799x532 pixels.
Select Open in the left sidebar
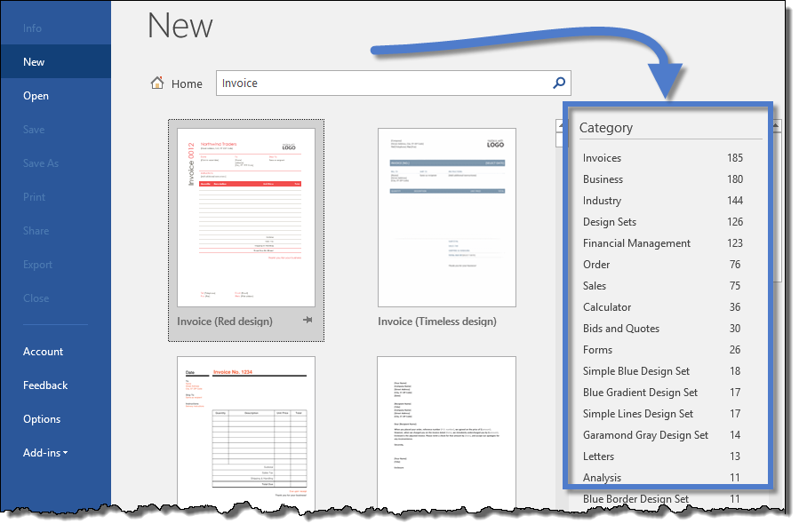point(36,96)
